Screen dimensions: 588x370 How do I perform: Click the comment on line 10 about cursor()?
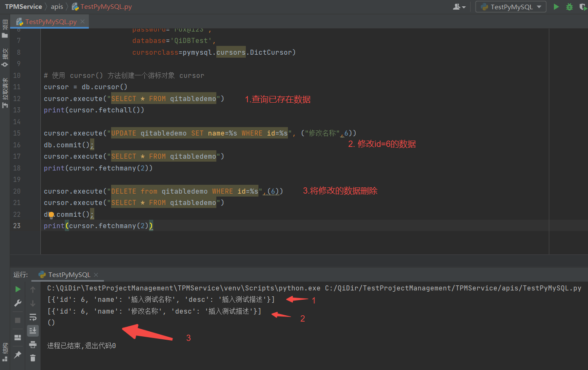click(124, 75)
